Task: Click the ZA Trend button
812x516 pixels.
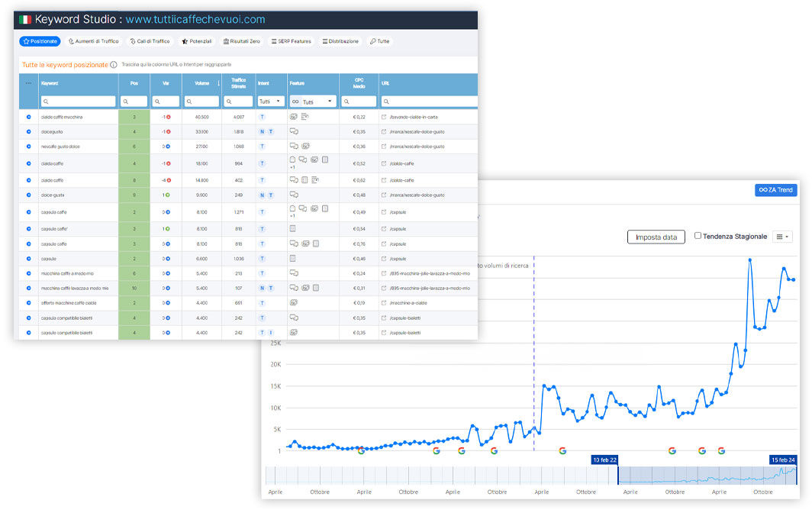Action: click(x=775, y=190)
